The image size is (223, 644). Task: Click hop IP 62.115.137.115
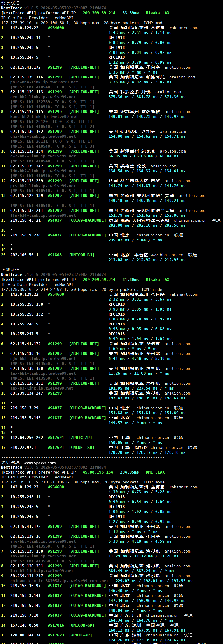click(x=27, y=112)
